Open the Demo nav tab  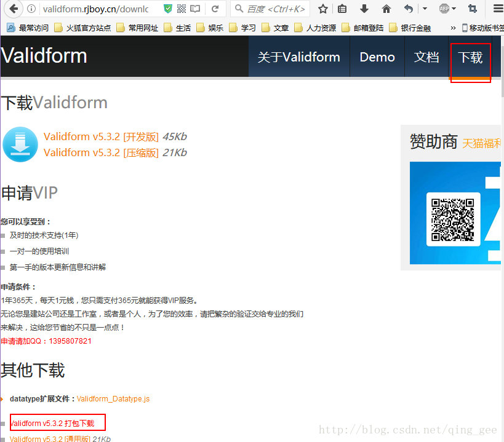[377, 57]
